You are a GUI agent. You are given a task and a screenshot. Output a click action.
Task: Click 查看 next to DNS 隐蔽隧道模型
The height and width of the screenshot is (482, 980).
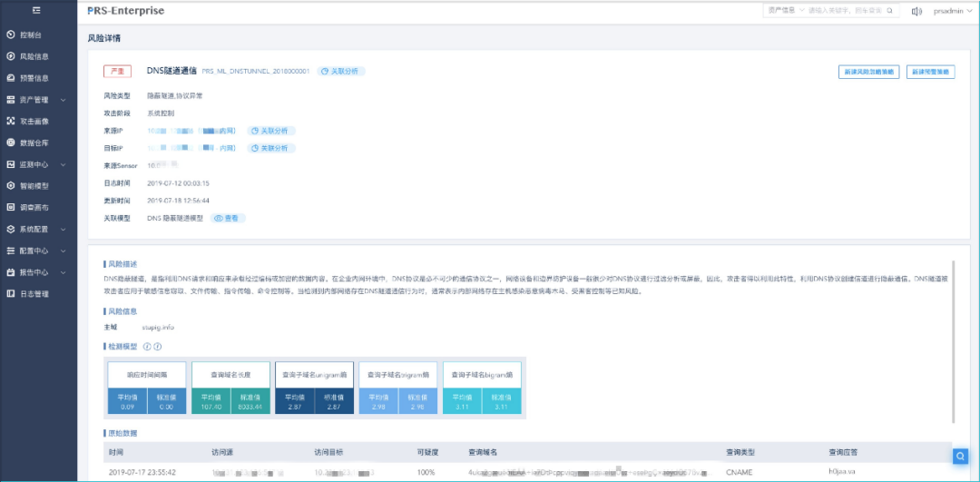coord(228,218)
